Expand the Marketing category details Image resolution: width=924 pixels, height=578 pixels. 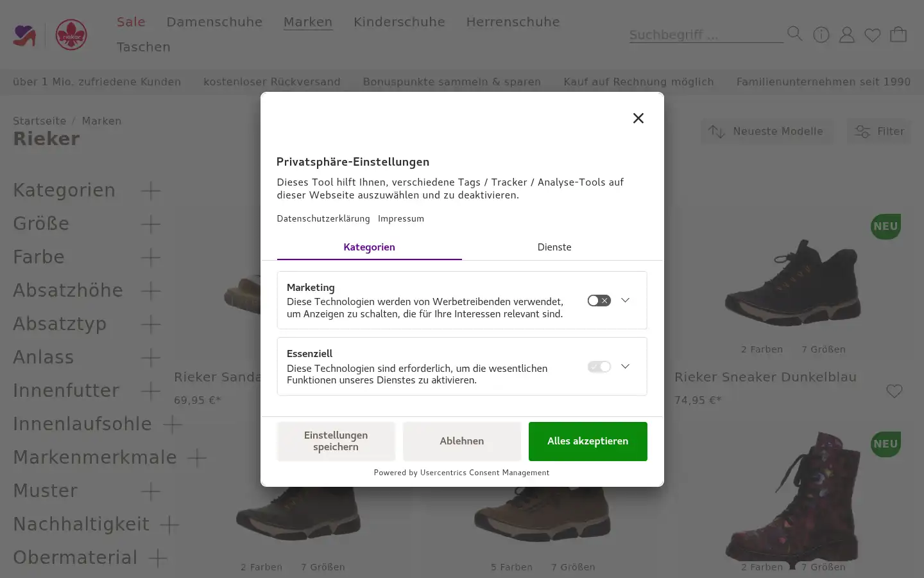point(626,300)
